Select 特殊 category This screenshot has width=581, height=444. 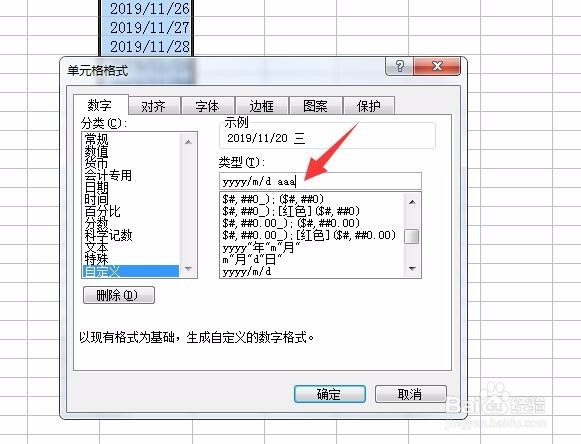(x=130, y=259)
